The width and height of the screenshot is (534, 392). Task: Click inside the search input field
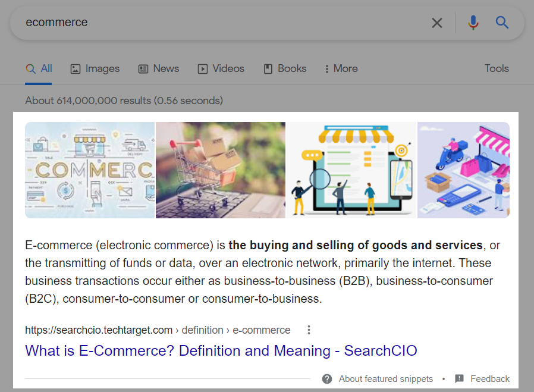coord(178,23)
